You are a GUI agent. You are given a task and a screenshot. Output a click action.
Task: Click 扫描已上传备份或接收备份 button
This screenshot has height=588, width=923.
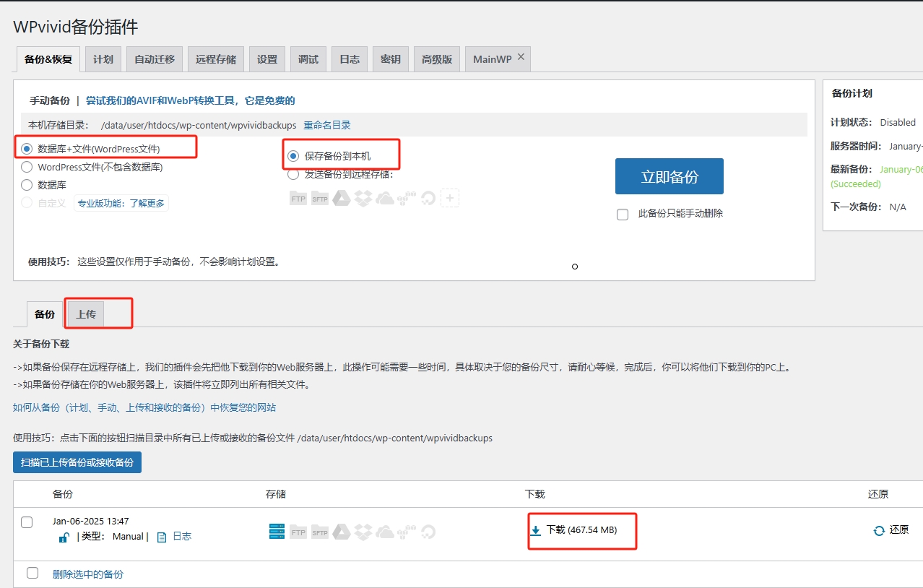pyautogui.click(x=77, y=462)
